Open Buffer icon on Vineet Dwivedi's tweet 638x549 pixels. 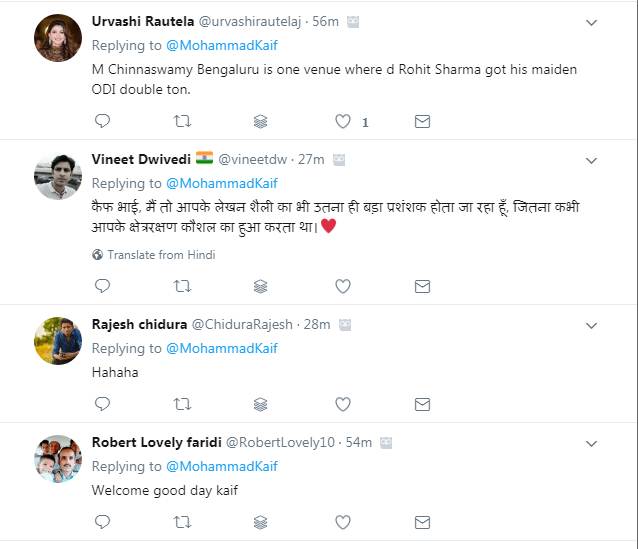pos(261,286)
